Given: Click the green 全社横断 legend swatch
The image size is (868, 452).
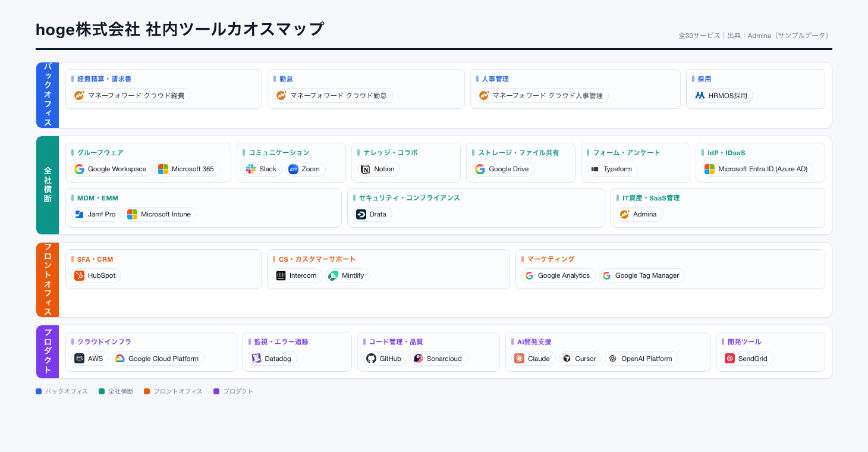Looking at the screenshot, I should [x=102, y=391].
